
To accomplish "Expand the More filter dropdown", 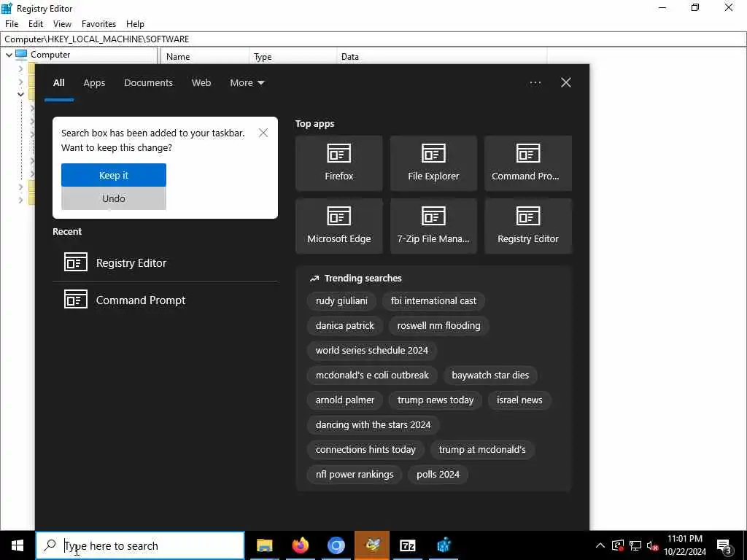I will point(247,83).
